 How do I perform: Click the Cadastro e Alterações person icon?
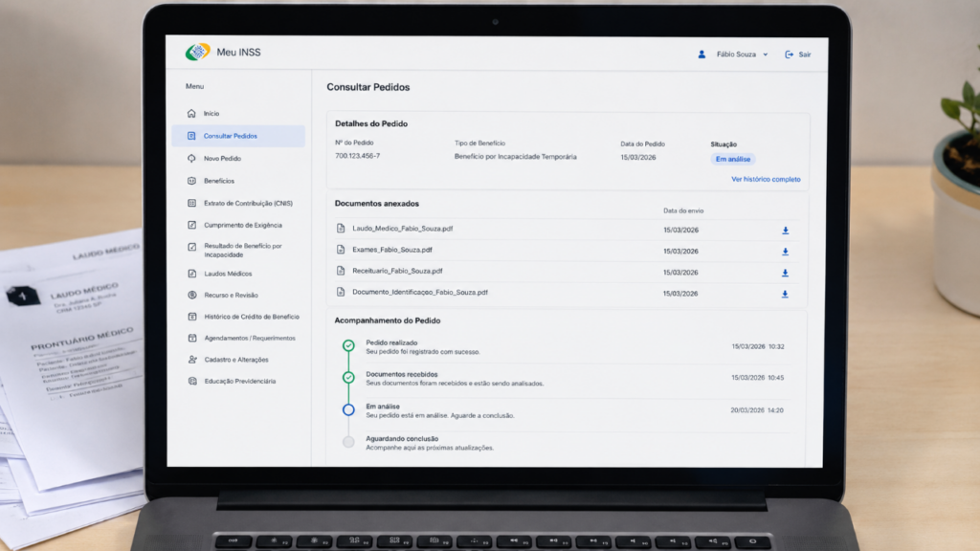click(191, 360)
